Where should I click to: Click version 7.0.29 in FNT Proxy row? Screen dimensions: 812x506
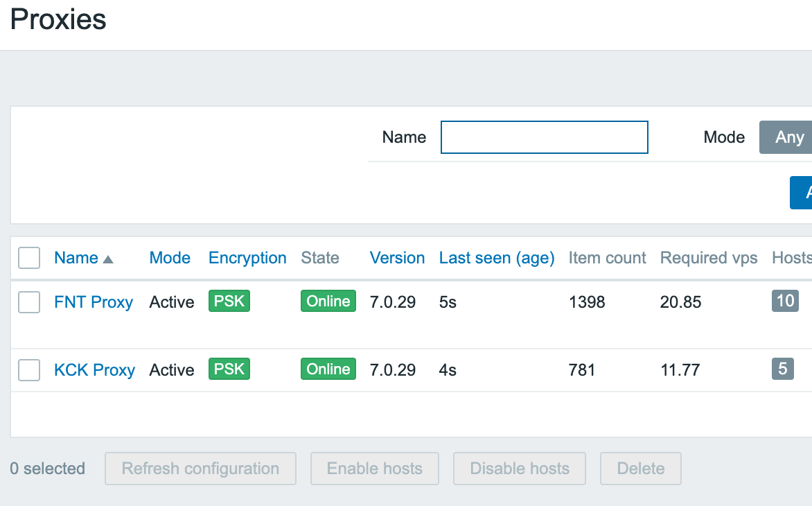(x=393, y=302)
